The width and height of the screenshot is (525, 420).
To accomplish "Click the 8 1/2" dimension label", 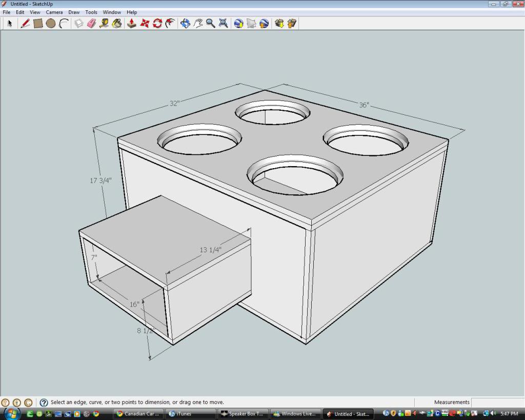I will coord(146,331).
